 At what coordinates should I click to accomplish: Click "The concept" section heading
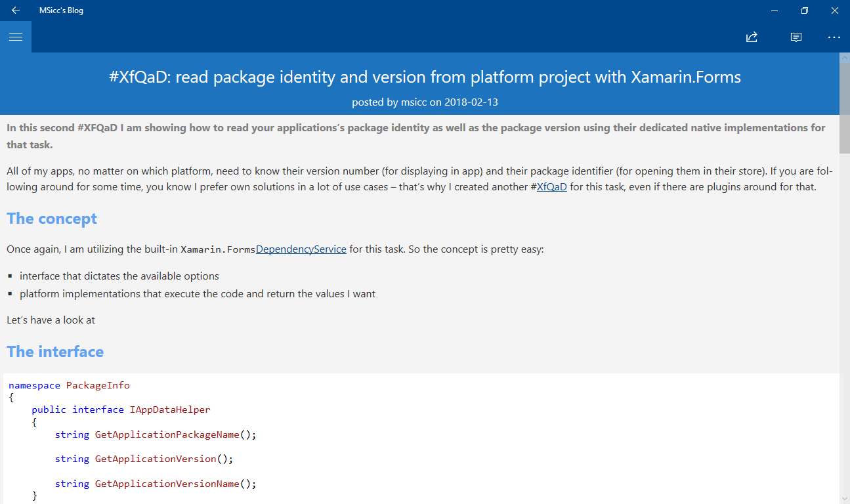coord(52,219)
